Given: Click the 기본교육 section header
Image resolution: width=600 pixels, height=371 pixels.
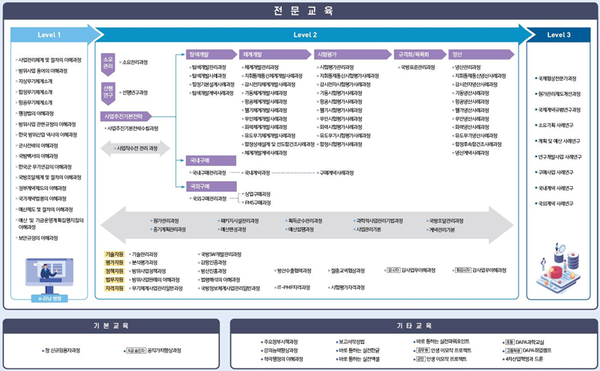Looking at the screenshot, I should pyautogui.click(x=111, y=326).
